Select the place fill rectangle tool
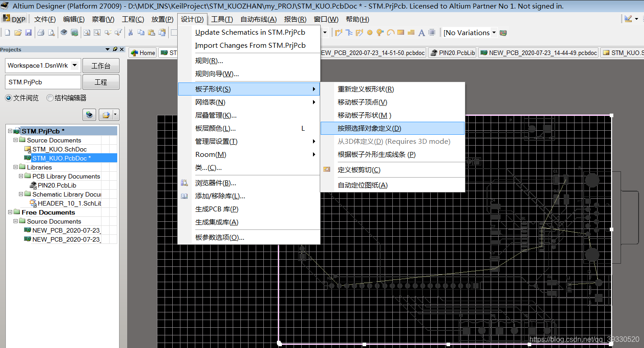 400,32
